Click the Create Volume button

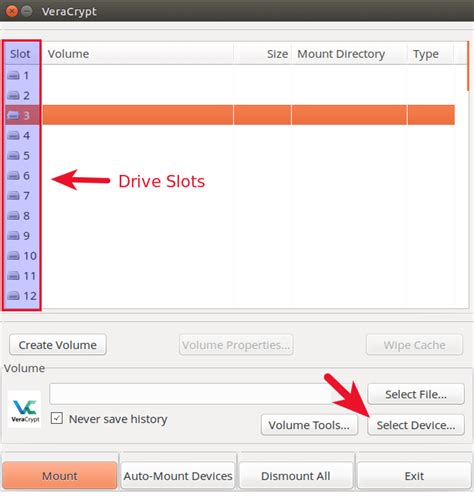tap(58, 345)
